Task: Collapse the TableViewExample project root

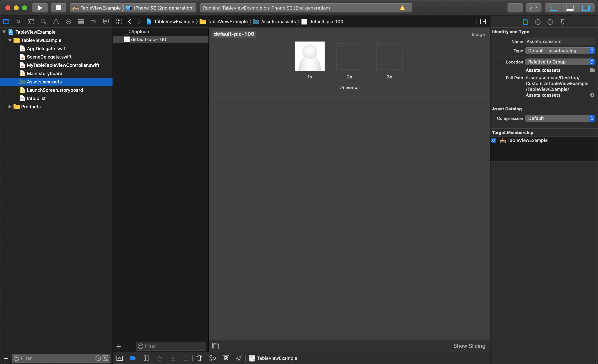Action: coord(4,32)
